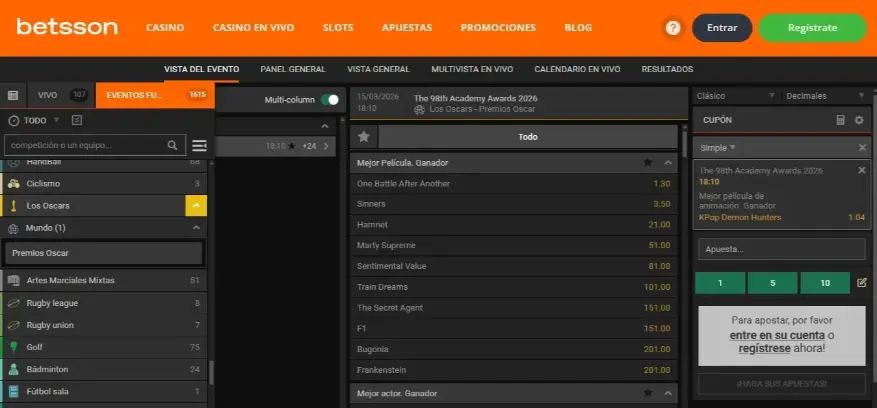This screenshot has height=408, width=877.
Task: Switch to PANEL GENERAL tab
Action: point(293,69)
